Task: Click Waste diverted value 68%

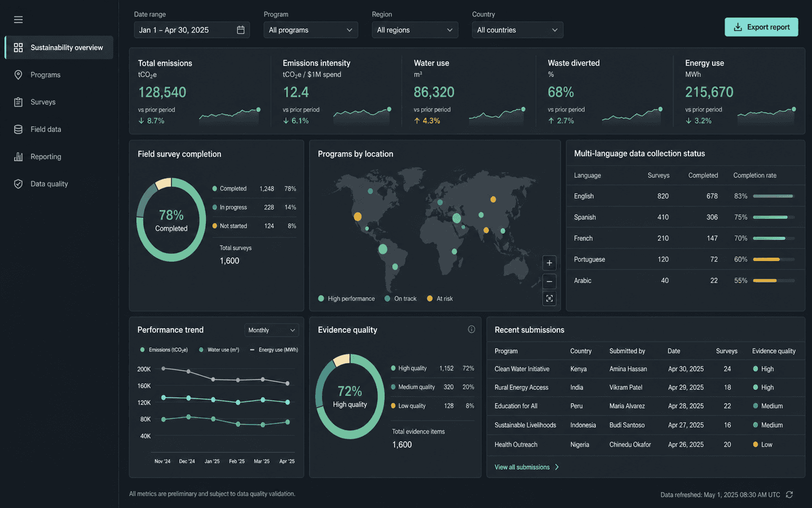Action: 561,92
